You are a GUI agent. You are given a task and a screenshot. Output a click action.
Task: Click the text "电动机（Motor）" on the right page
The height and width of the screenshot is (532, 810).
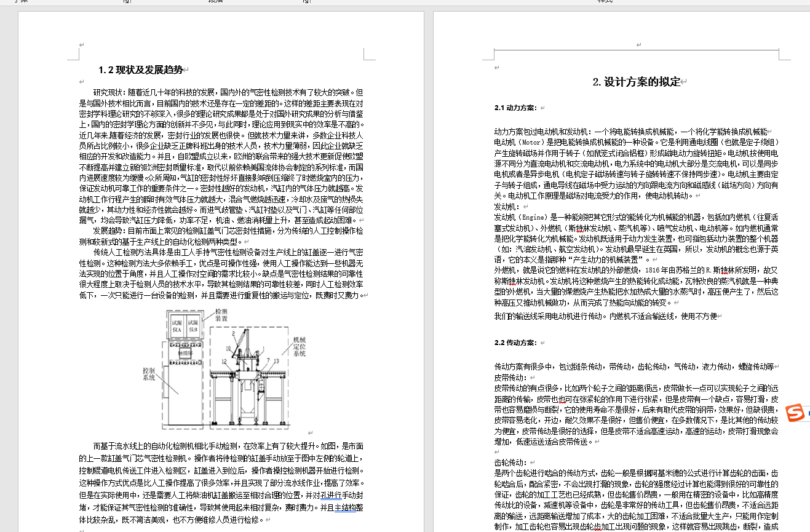pyautogui.click(x=521, y=142)
